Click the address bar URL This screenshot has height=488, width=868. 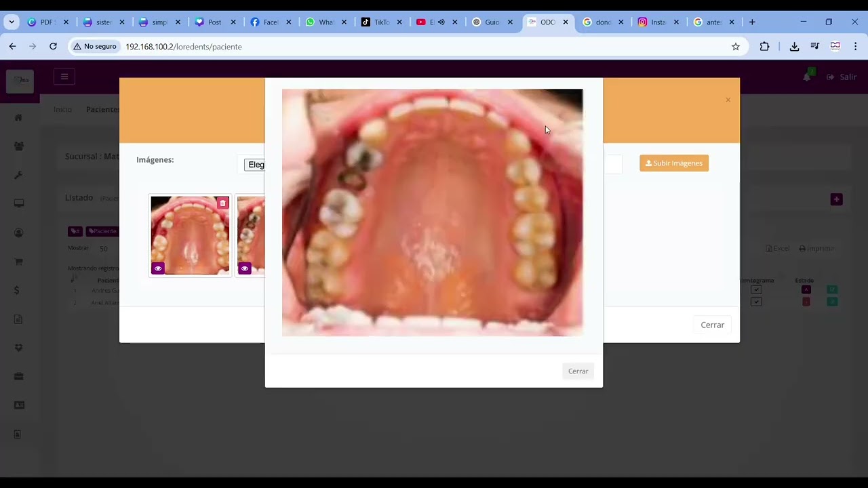(x=184, y=47)
